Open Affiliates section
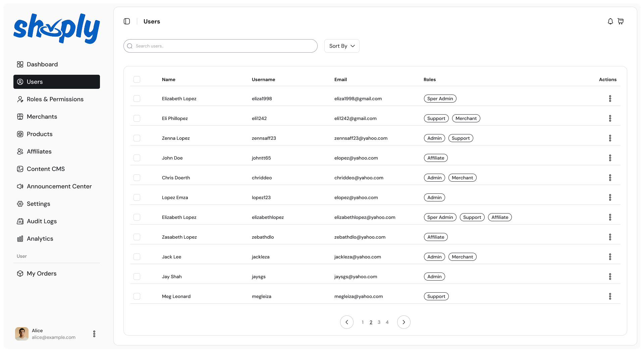 click(x=57, y=152)
